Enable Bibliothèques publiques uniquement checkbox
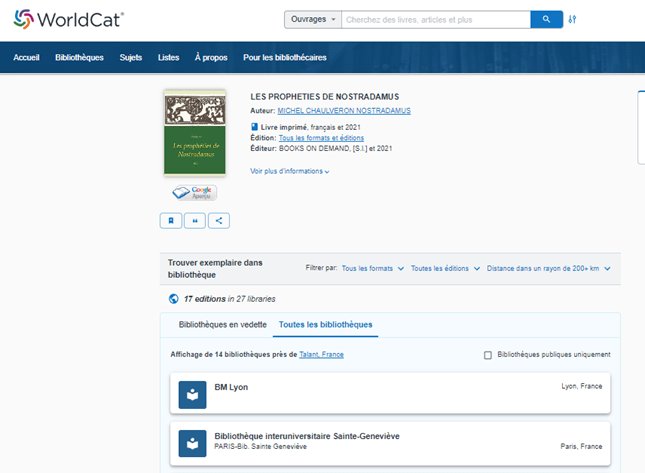 click(488, 355)
